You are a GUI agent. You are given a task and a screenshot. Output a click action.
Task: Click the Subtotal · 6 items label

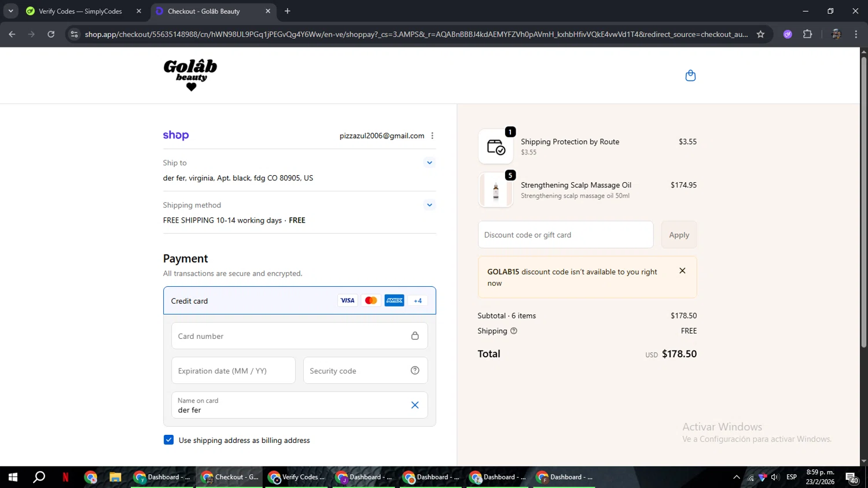pyautogui.click(x=507, y=316)
